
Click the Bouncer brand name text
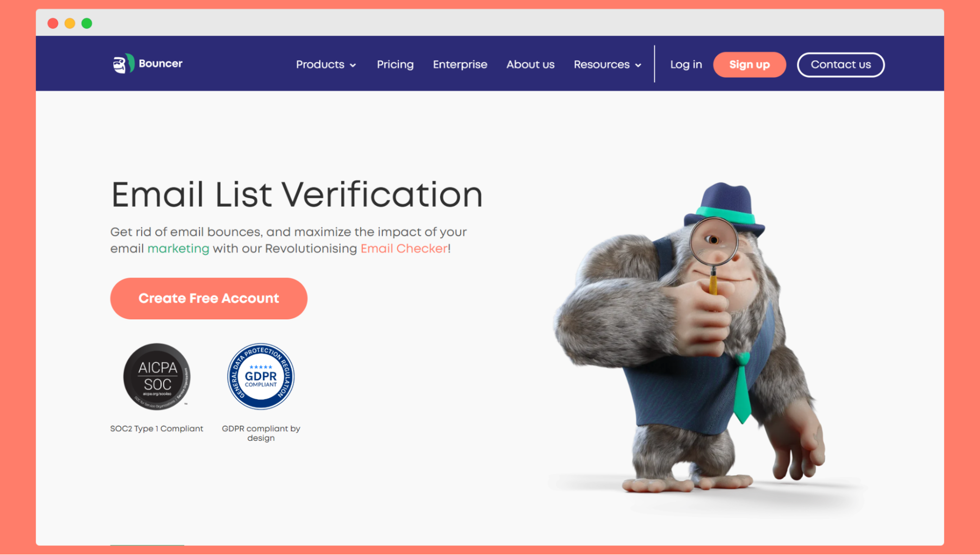(x=161, y=64)
